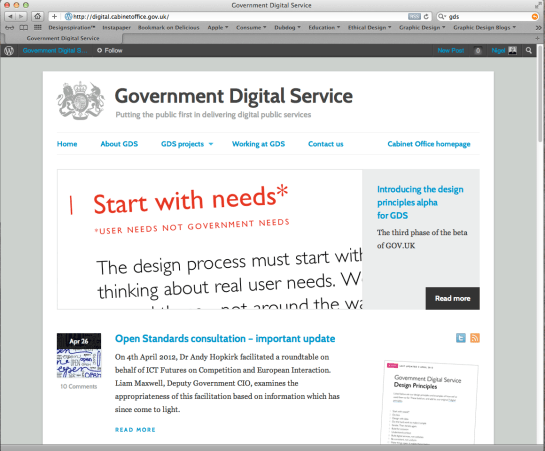Viewport: 545px width, 451px height.
Task: Show more bookmarks with double chevron
Action: [538, 27]
